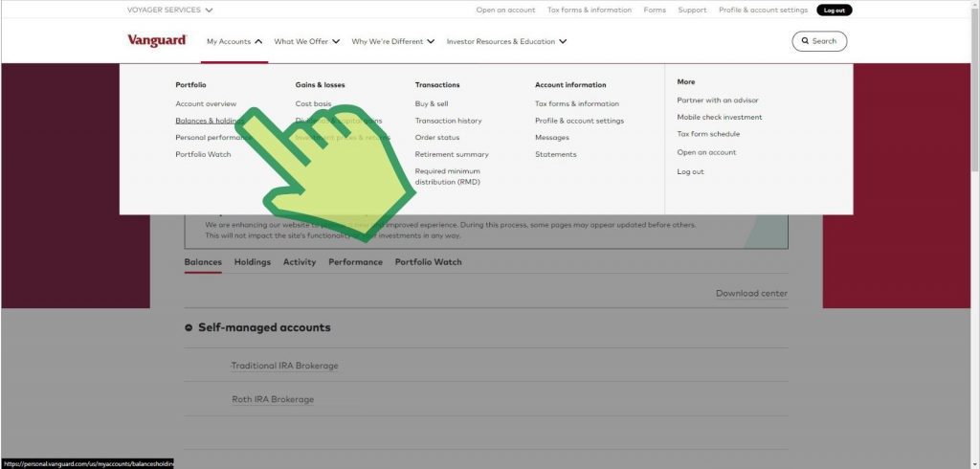Switch to the Performance tab
The image size is (980, 469).
[356, 262]
